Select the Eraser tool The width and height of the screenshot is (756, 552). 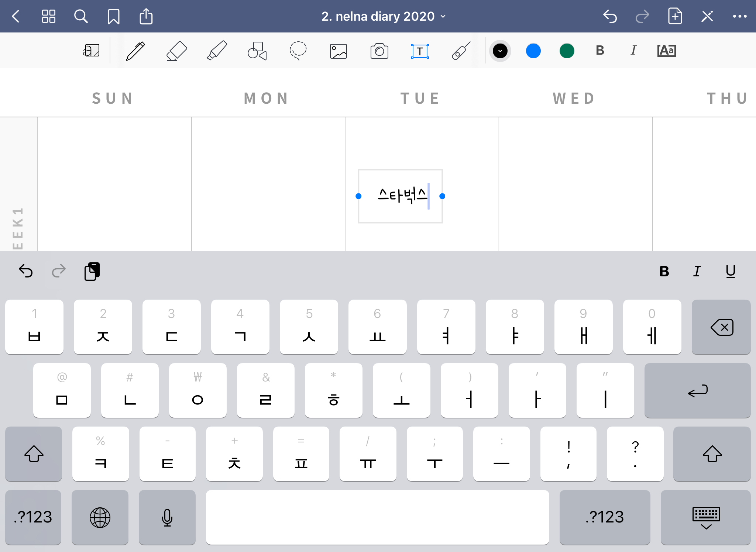(x=176, y=51)
